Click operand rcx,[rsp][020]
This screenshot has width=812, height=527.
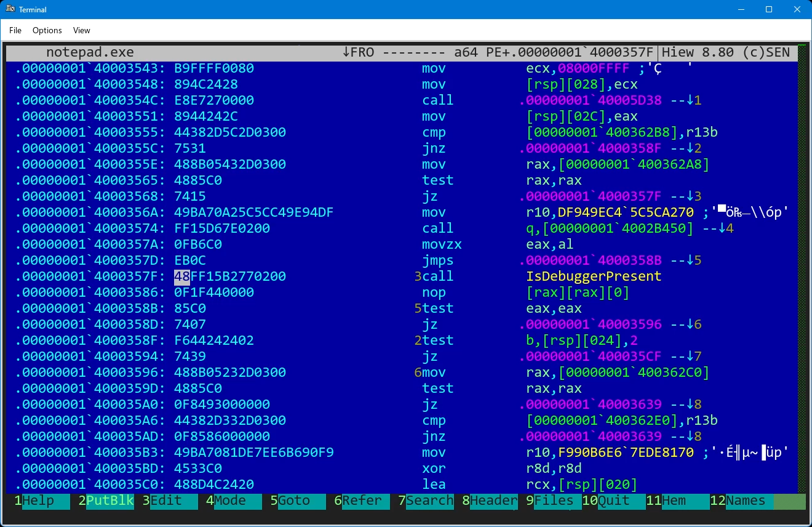tap(582, 485)
